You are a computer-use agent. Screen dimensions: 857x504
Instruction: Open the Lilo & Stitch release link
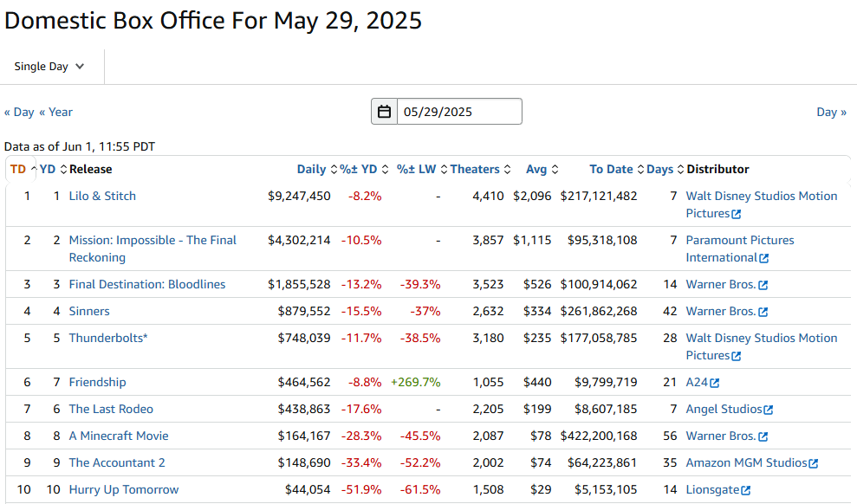102,196
